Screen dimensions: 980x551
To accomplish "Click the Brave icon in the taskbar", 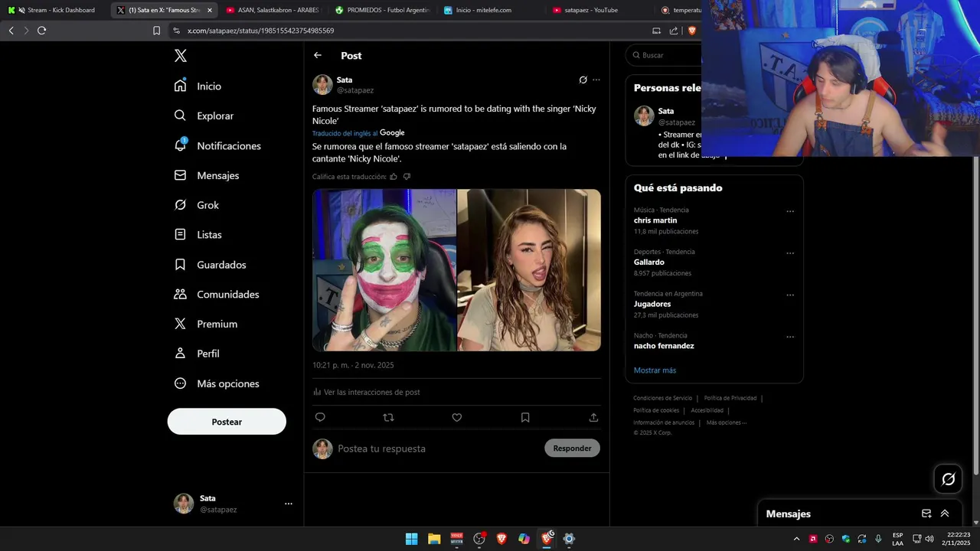I will [501, 539].
